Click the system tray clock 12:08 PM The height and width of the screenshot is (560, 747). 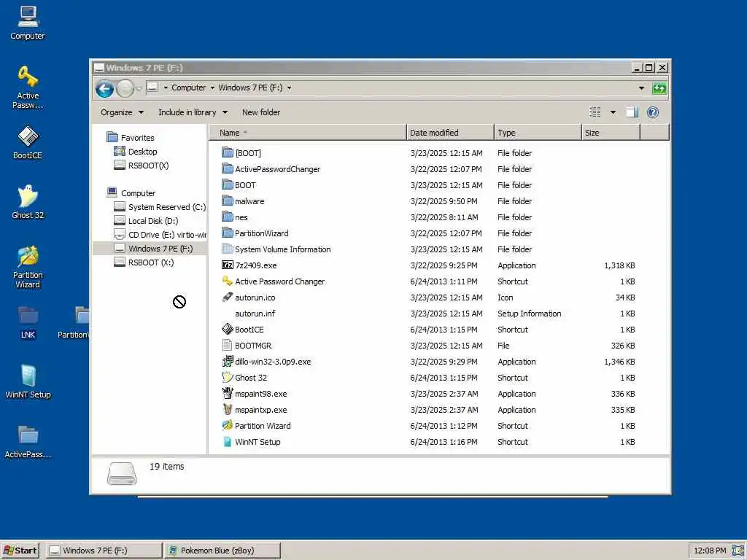(710, 551)
